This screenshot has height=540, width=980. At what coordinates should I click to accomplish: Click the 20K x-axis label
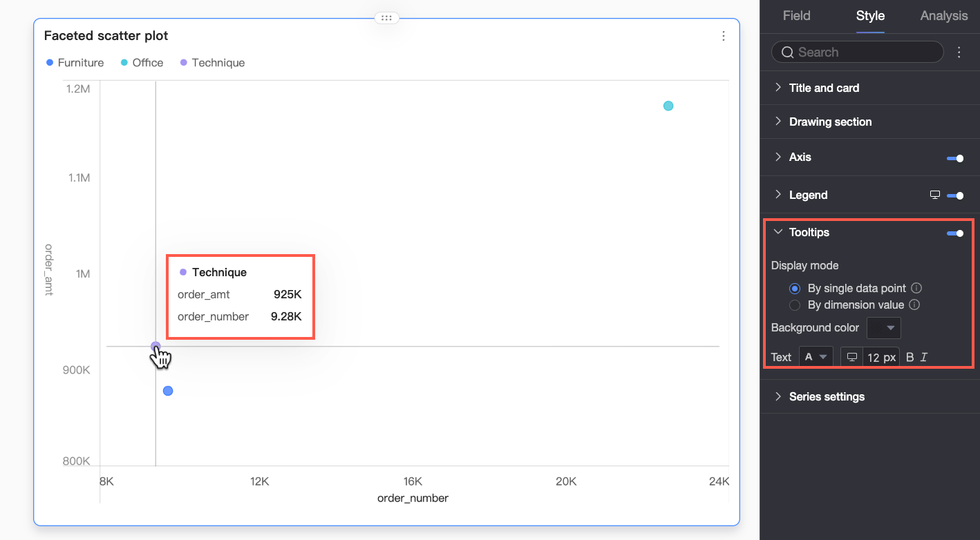(x=566, y=481)
